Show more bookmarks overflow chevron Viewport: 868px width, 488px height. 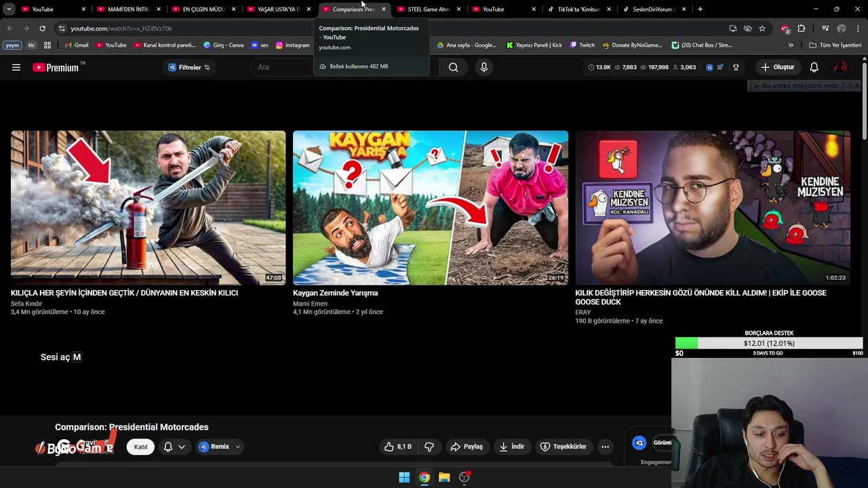(791, 45)
